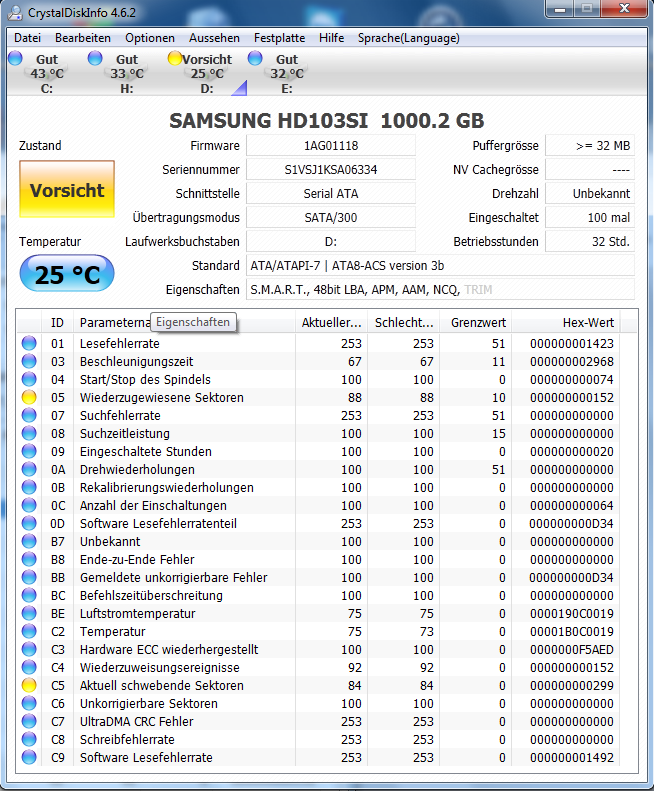Select drive H: with 33 °C
654x791 pixels.
coord(127,74)
